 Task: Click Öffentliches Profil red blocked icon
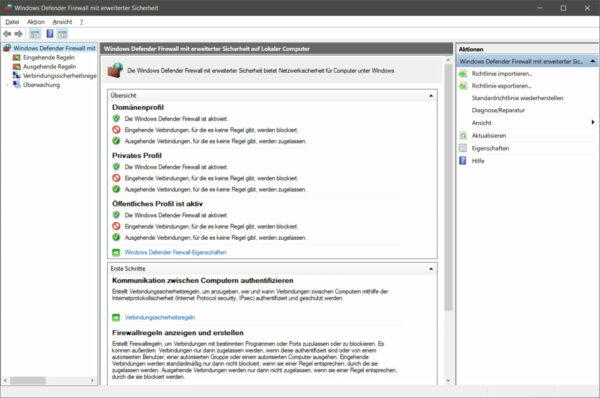116,226
